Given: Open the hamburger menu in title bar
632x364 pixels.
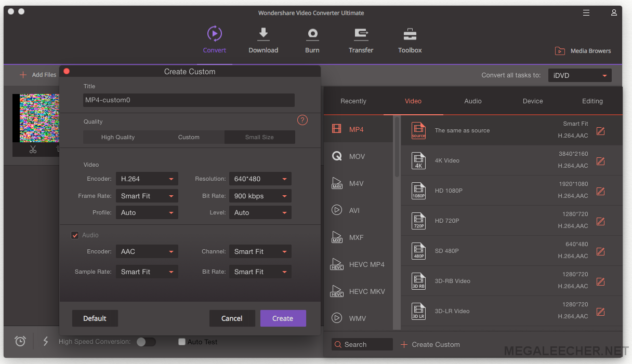Looking at the screenshot, I should click(586, 12).
